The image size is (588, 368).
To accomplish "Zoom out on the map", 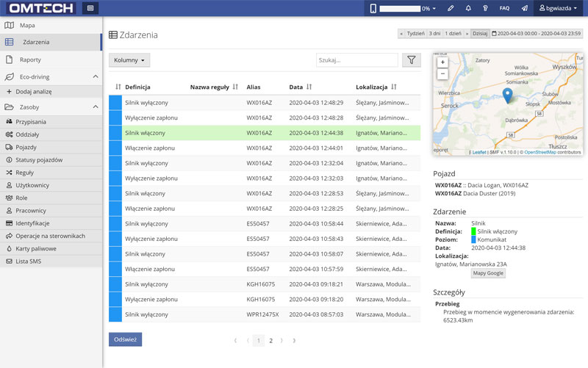I will click(442, 74).
